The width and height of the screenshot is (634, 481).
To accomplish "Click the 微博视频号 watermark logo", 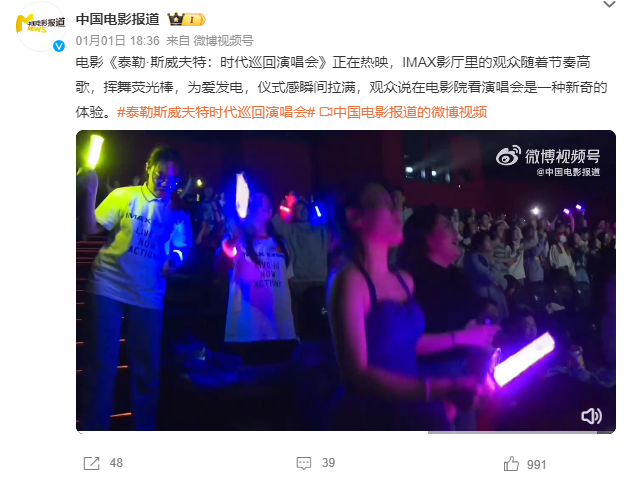I will [x=548, y=156].
